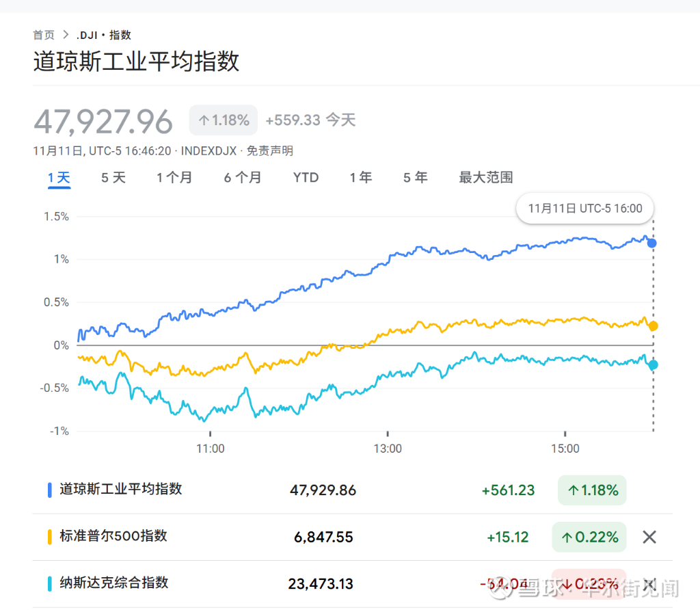700x610 pixels.
Task: Open the 1个月 chart view
Action: click(x=175, y=177)
